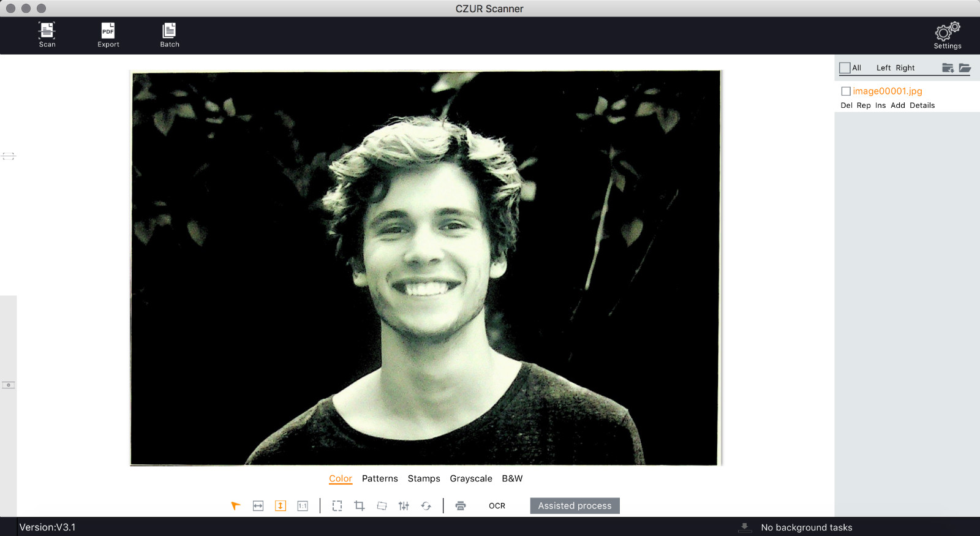Click the new folder icon

948,68
